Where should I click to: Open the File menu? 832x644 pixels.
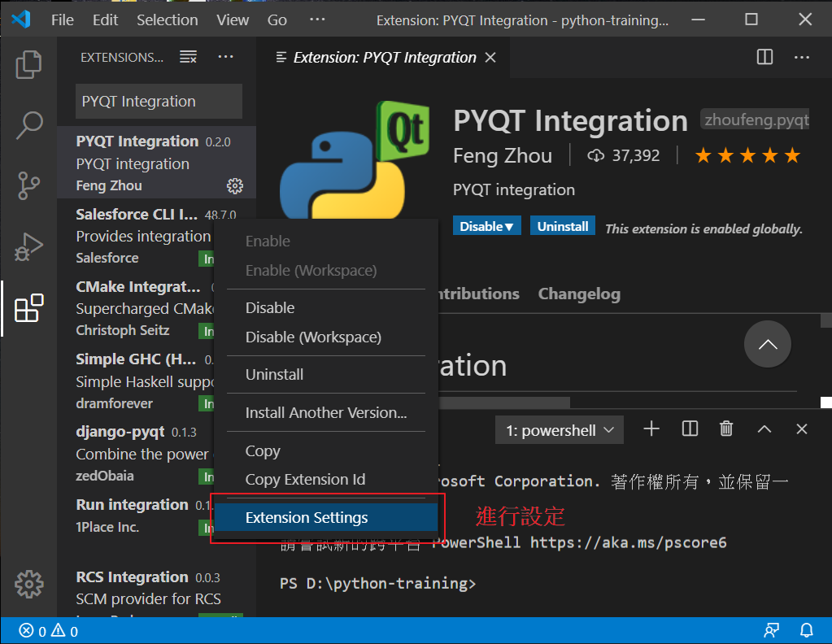62,20
